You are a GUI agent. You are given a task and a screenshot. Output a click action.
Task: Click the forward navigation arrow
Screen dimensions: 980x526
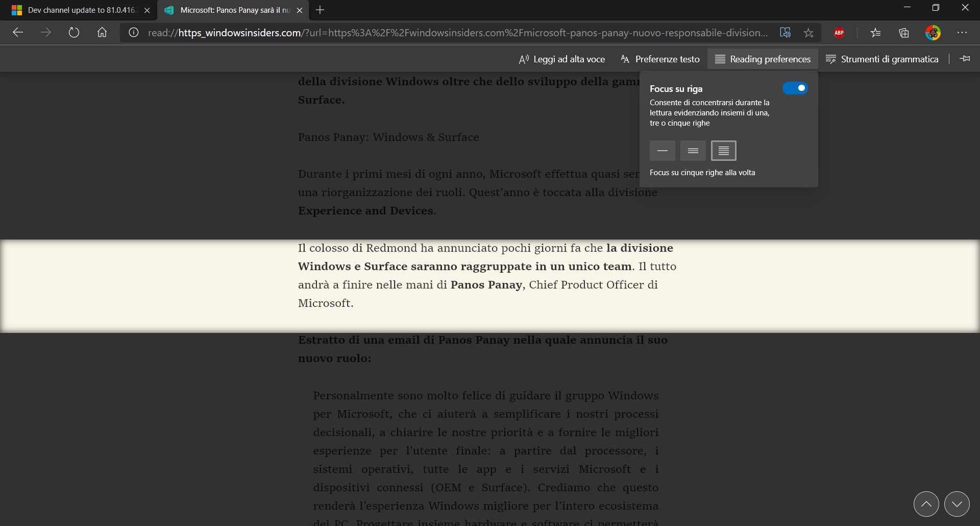[x=46, y=33]
